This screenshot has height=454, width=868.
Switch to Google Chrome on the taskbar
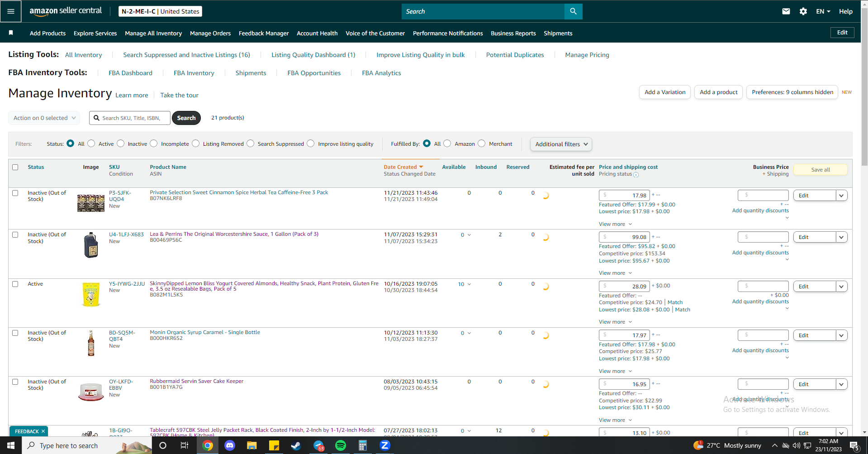(208, 445)
